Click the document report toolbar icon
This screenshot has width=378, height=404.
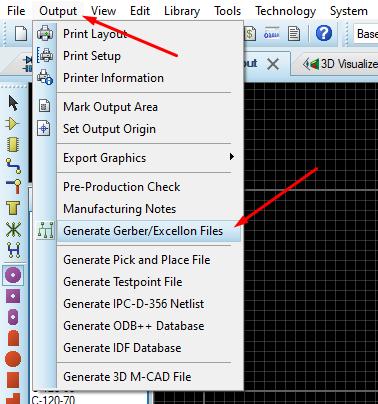(294, 34)
